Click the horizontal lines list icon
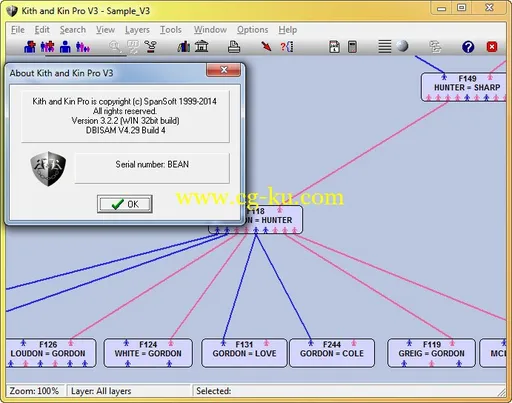 pyautogui.click(x=384, y=47)
